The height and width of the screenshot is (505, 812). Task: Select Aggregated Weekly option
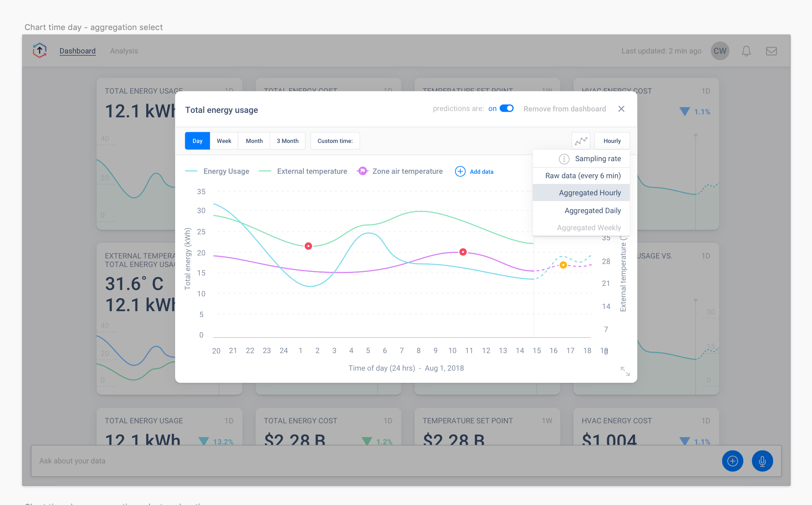pyautogui.click(x=581, y=228)
